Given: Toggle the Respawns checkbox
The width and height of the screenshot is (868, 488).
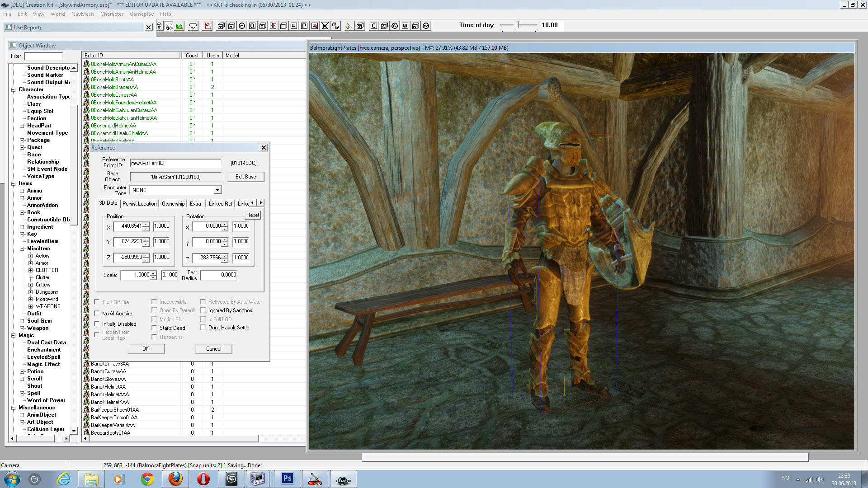Looking at the screenshot, I should [154, 337].
